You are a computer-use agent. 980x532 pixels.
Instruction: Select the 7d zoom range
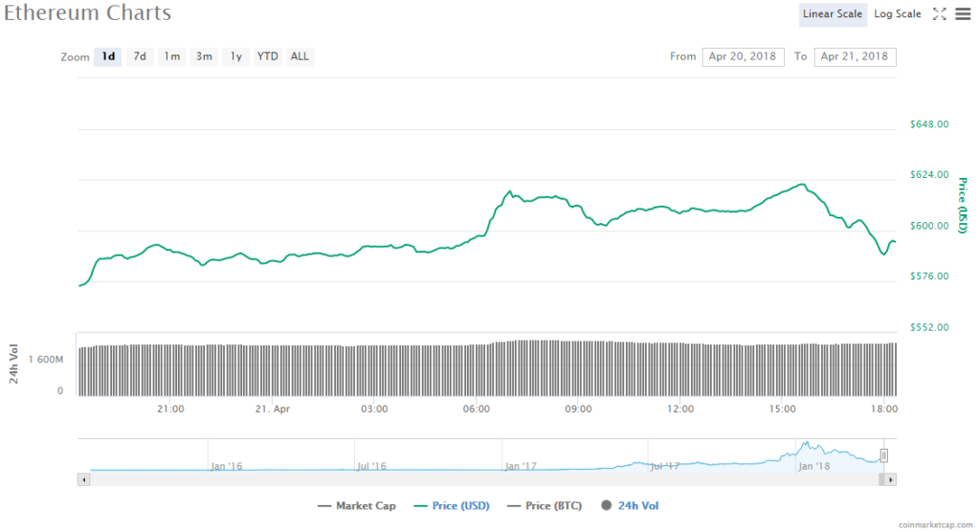pyautogui.click(x=140, y=56)
